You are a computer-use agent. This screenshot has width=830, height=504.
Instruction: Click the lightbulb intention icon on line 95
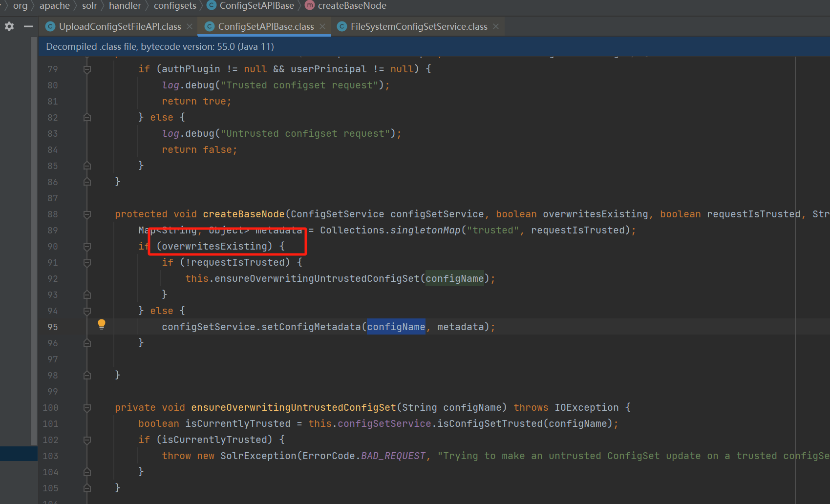point(102,324)
